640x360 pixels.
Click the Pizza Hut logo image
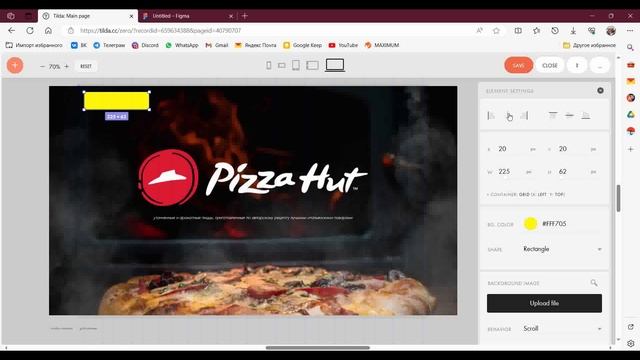click(253, 178)
